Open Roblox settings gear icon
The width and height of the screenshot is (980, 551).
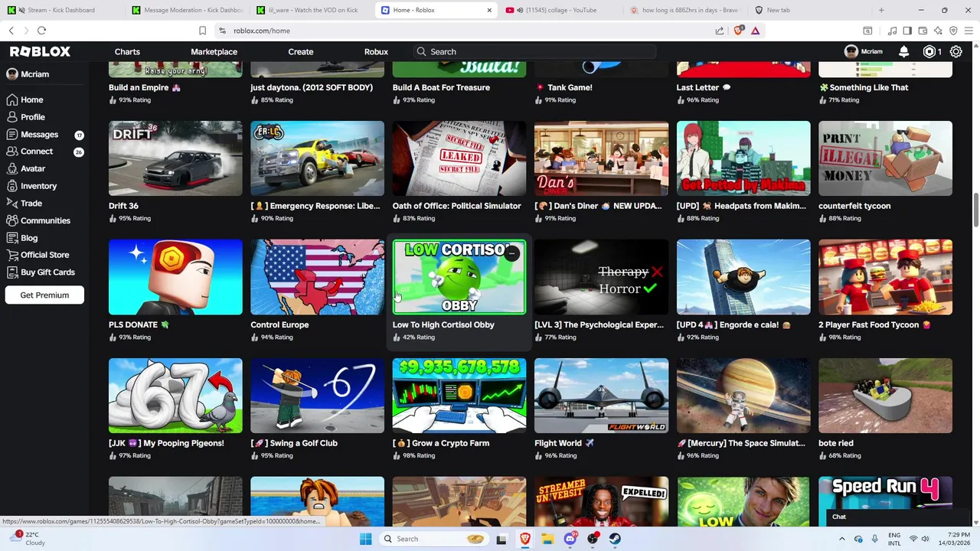[956, 51]
